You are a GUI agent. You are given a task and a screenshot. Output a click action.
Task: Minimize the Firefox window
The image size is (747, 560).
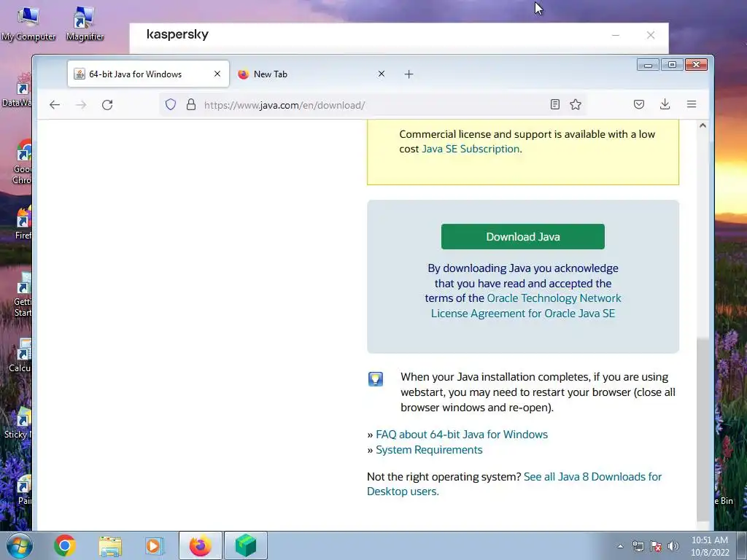click(x=648, y=65)
